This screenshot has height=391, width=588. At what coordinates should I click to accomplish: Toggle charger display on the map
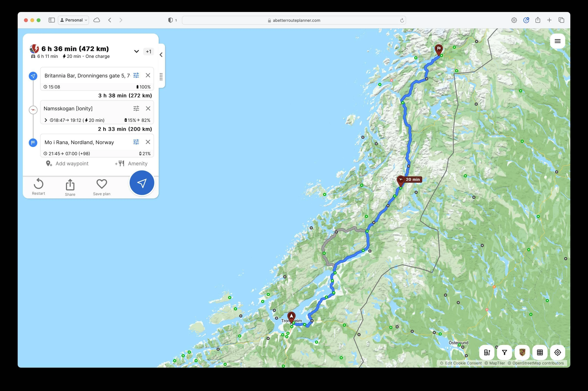coord(487,352)
